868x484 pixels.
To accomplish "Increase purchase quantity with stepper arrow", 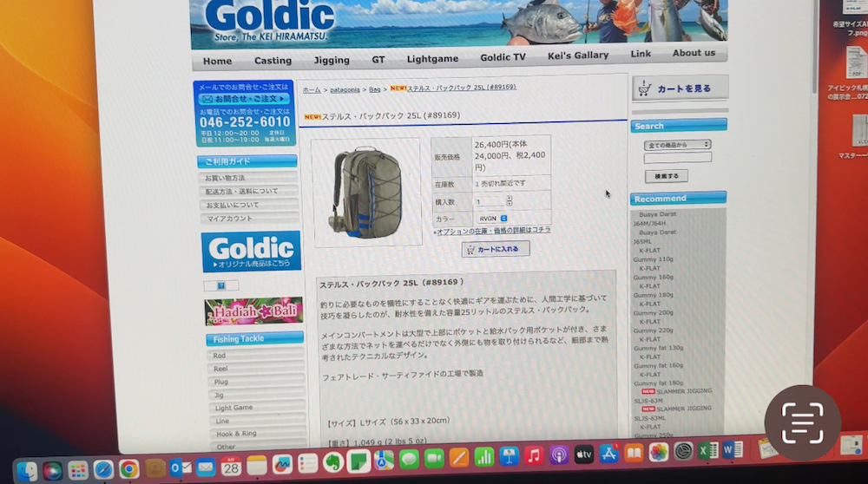I will pyautogui.click(x=510, y=198).
